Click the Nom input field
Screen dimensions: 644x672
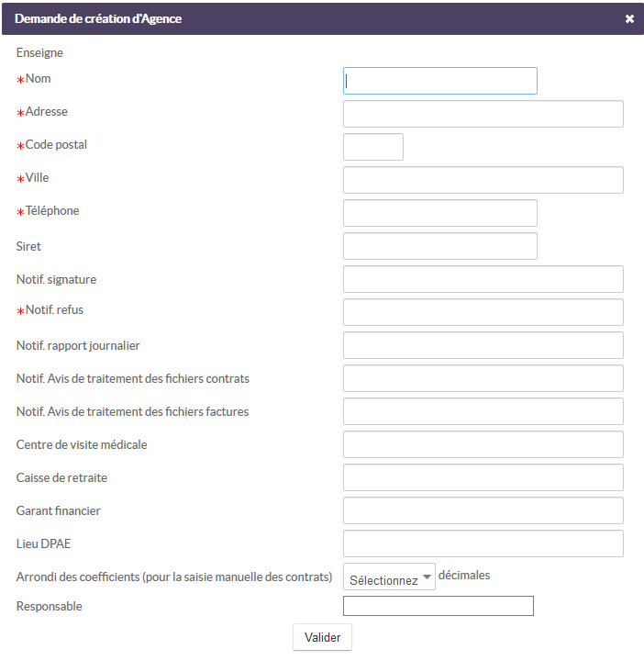point(439,81)
